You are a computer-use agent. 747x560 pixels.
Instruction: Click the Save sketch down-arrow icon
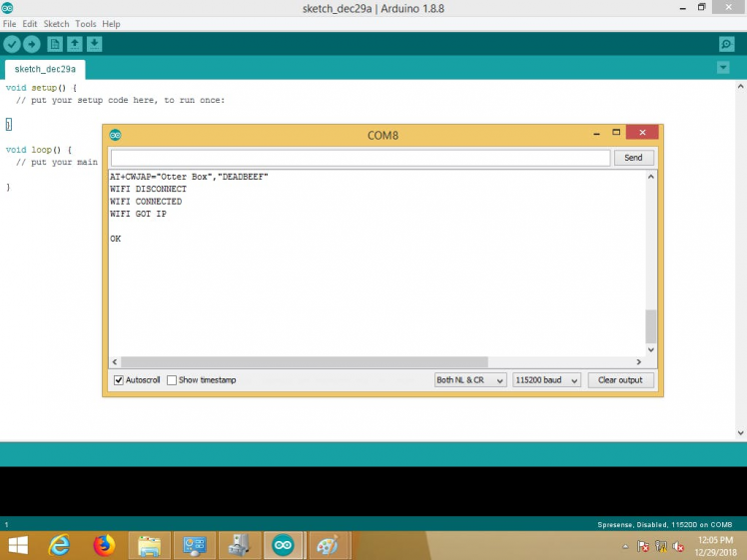click(94, 44)
